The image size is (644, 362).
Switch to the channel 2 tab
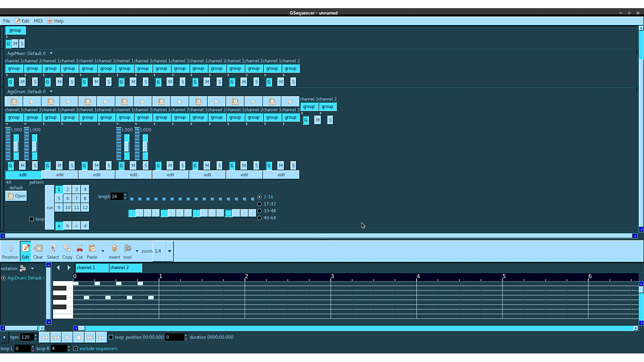point(125,268)
